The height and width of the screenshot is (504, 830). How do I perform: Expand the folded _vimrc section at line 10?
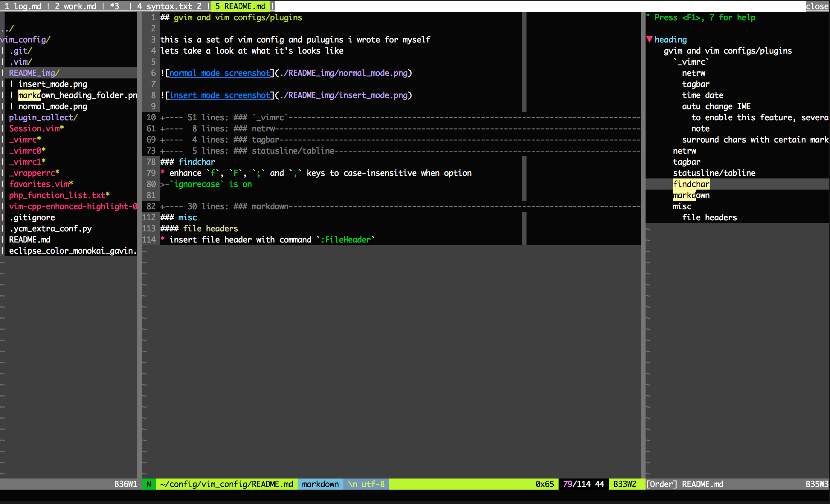click(x=222, y=117)
